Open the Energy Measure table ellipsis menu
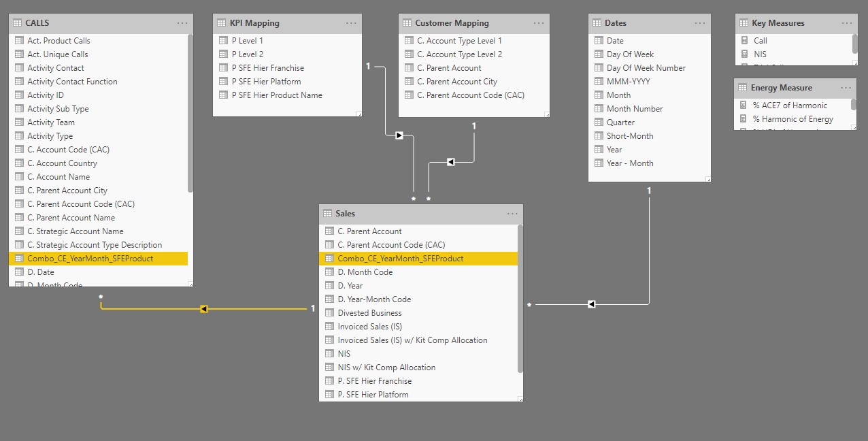The image size is (868, 441). [846, 88]
